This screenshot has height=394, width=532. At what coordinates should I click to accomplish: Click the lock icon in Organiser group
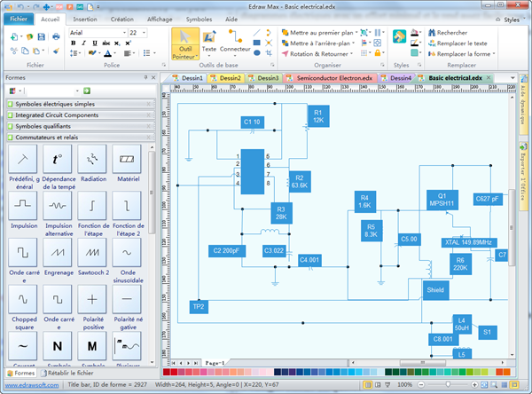(x=378, y=52)
